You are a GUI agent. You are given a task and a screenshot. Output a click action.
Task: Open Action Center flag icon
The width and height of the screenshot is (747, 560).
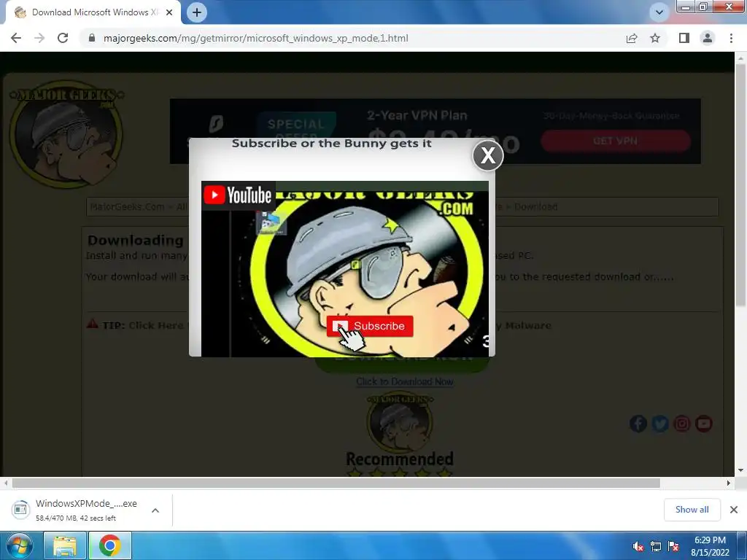tap(673, 546)
